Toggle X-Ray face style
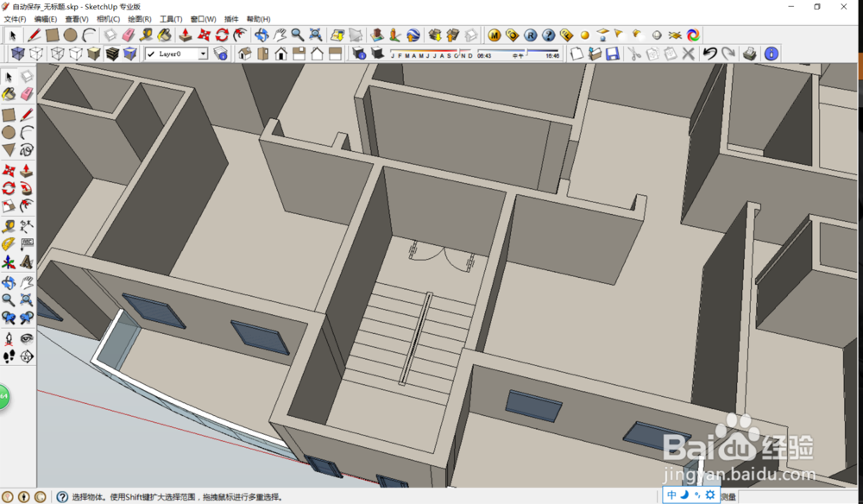The image size is (863, 504). point(18,54)
